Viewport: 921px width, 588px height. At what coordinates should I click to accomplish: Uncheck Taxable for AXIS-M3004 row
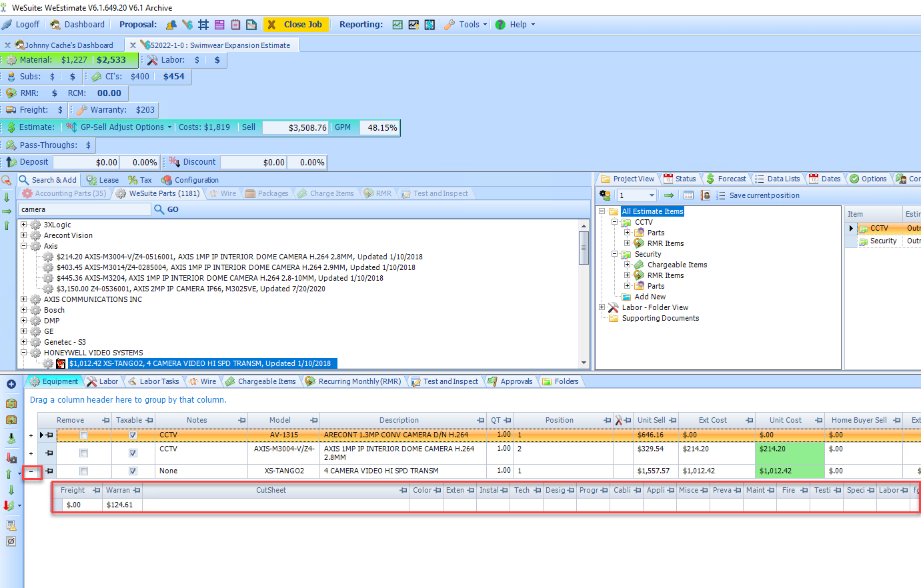pos(133,453)
